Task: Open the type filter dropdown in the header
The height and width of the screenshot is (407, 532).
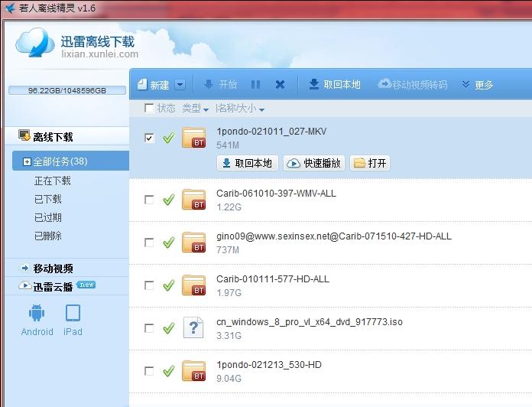Action: coord(196,109)
